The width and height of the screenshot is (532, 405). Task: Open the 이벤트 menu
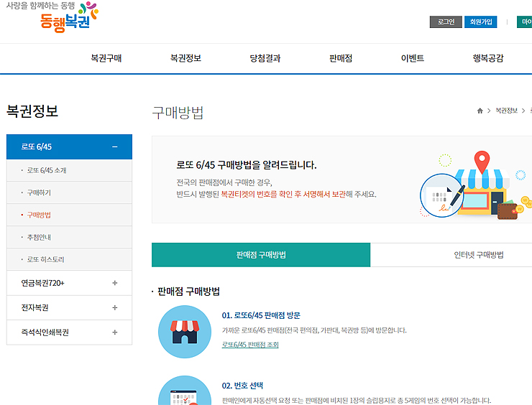[412, 58]
